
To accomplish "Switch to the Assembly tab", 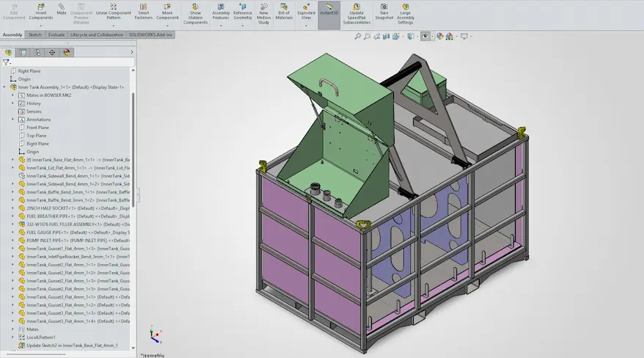I will coord(12,35).
